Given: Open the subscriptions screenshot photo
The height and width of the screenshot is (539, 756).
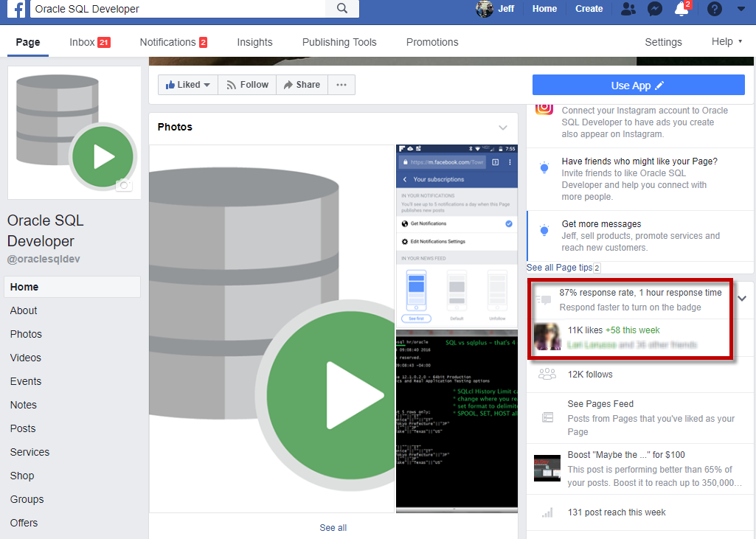Looking at the screenshot, I should pos(457,236).
